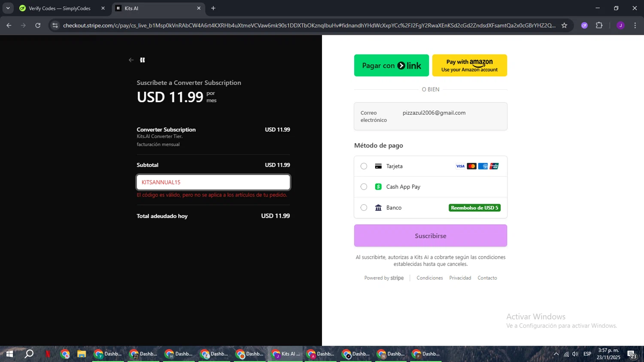Click the Mastercard logo

(471, 166)
